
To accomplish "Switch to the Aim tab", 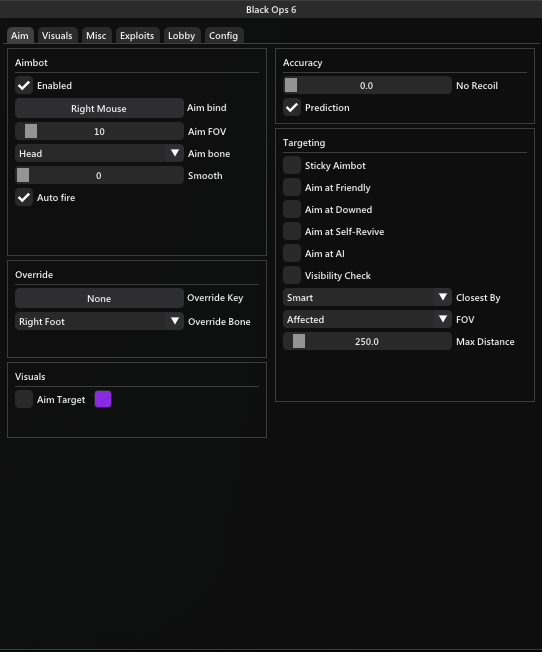I will click(20, 36).
